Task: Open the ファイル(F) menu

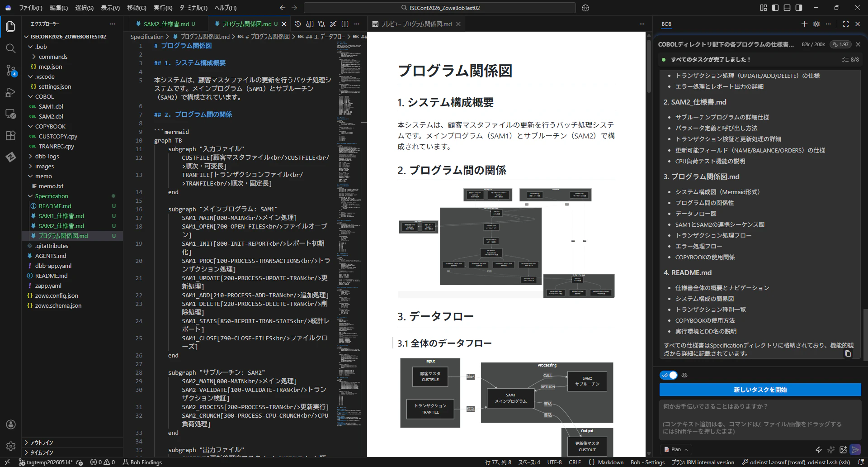Action: (31, 8)
